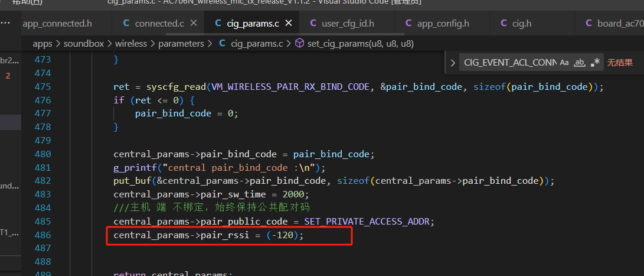Toggle Match Whole Word option

tap(579, 63)
